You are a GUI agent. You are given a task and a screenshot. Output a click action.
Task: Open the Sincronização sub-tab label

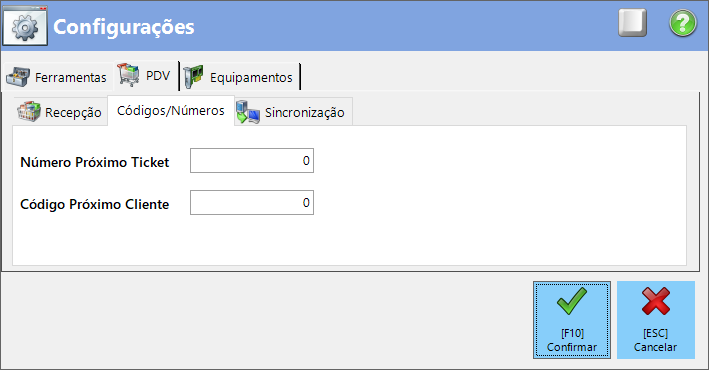pos(304,112)
